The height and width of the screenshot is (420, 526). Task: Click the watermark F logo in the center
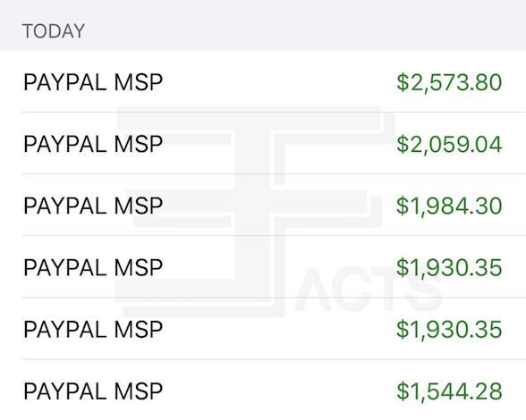[x=255, y=211]
